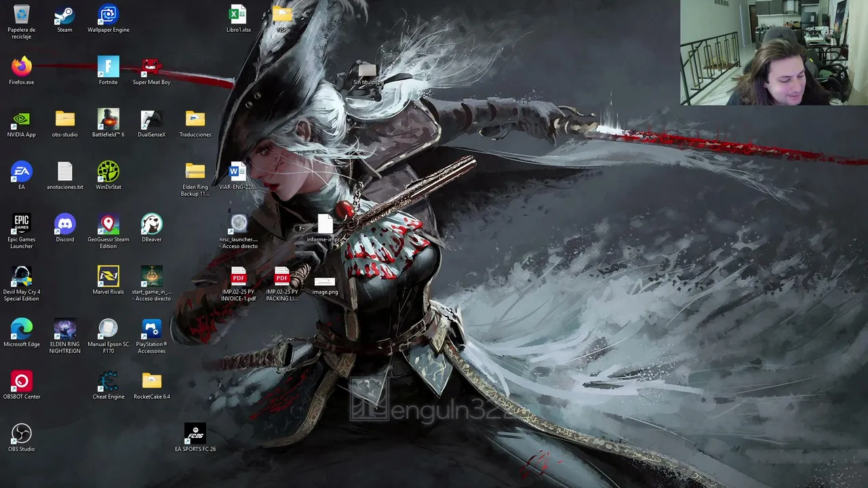This screenshot has height=488, width=868.
Task: Launch the WinDirStat shortcut
Action: 108,171
